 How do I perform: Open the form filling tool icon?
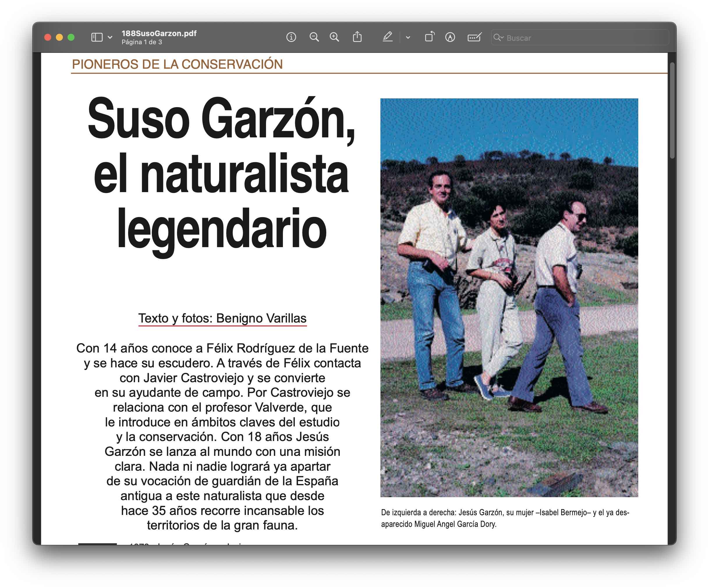click(474, 37)
